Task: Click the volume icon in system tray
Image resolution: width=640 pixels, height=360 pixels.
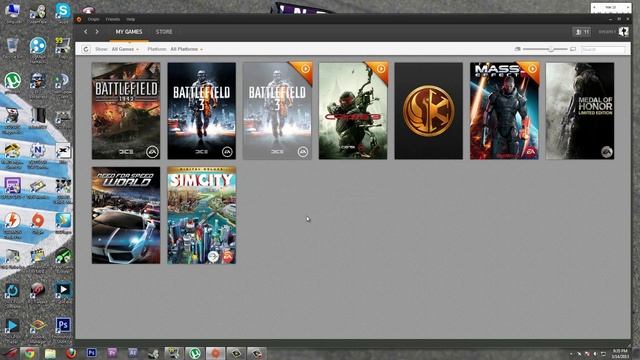Action: [x=595, y=354]
